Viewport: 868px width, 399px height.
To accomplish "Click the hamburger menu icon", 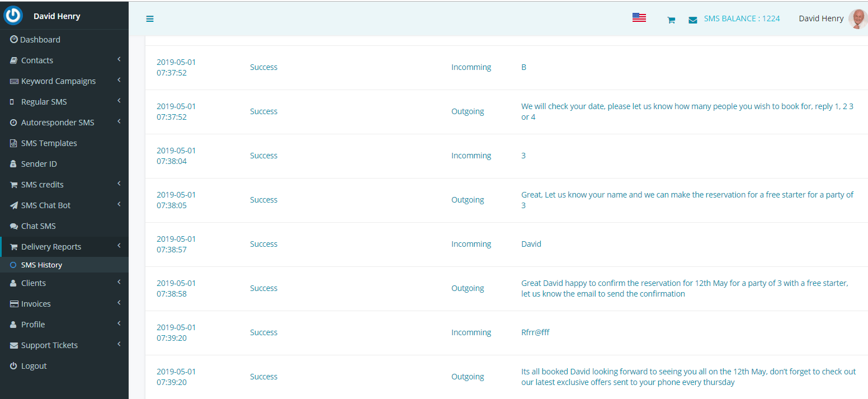I will click(150, 19).
